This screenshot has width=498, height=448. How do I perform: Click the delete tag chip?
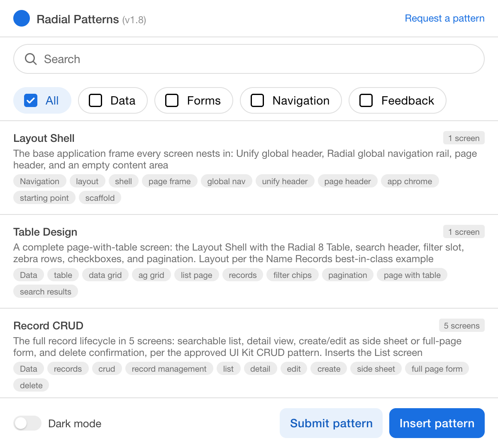31,385
